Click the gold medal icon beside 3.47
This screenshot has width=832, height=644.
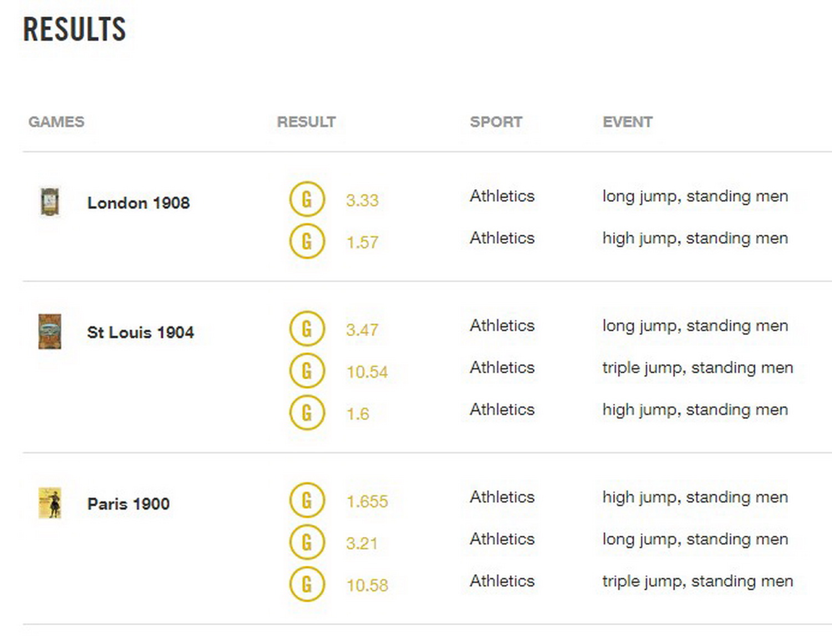pos(307,329)
